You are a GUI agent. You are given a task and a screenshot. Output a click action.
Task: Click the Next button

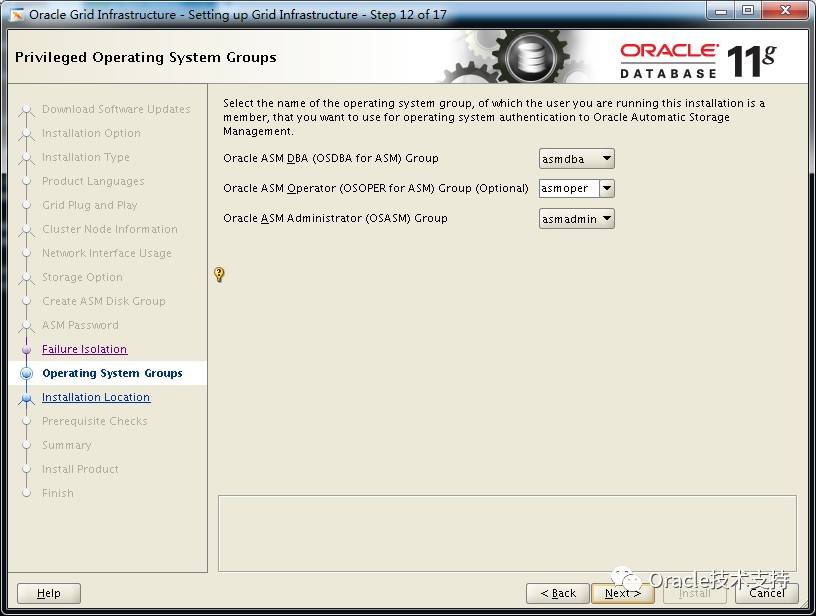622,593
